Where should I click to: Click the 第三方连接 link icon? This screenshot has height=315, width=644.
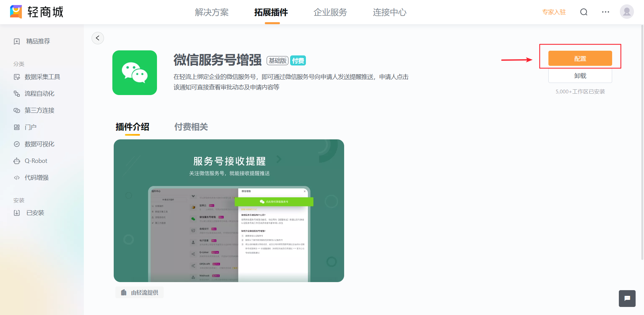[17, 110]
